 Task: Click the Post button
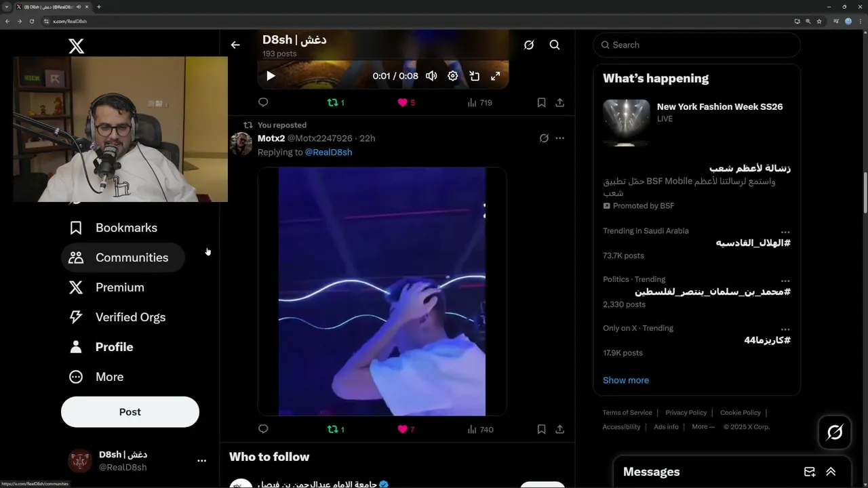pos(130,412)
